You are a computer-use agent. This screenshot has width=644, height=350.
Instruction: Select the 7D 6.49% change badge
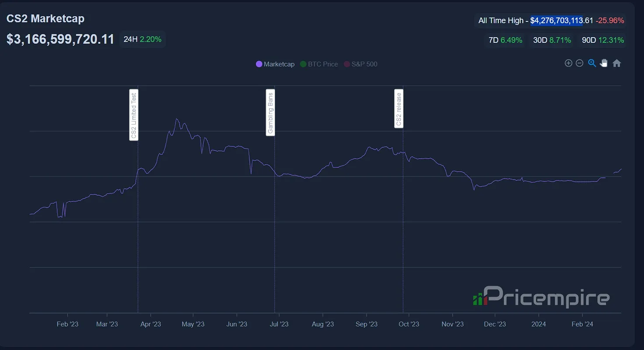click(506, 40)
